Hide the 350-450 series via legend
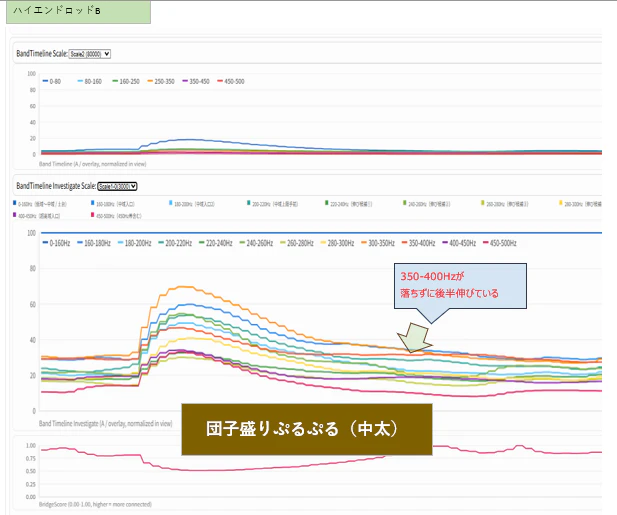Image resolution: width=617 pixels, height=515 pixels. point(196,81)
